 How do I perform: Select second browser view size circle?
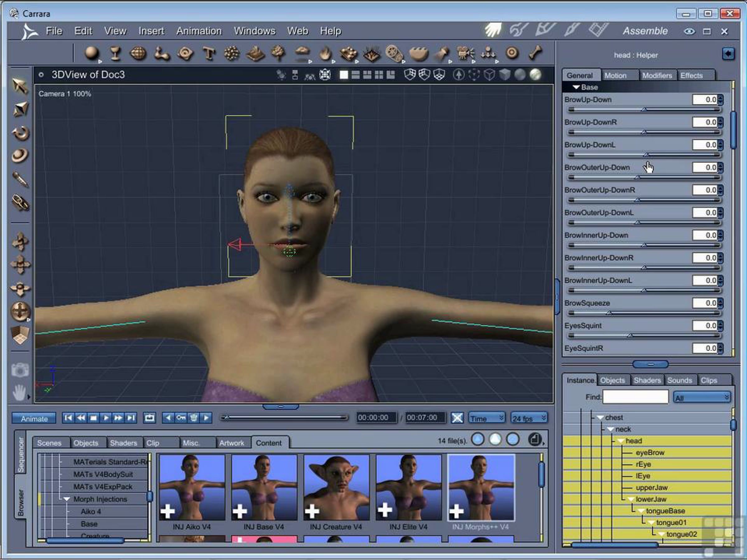(496, 440)
